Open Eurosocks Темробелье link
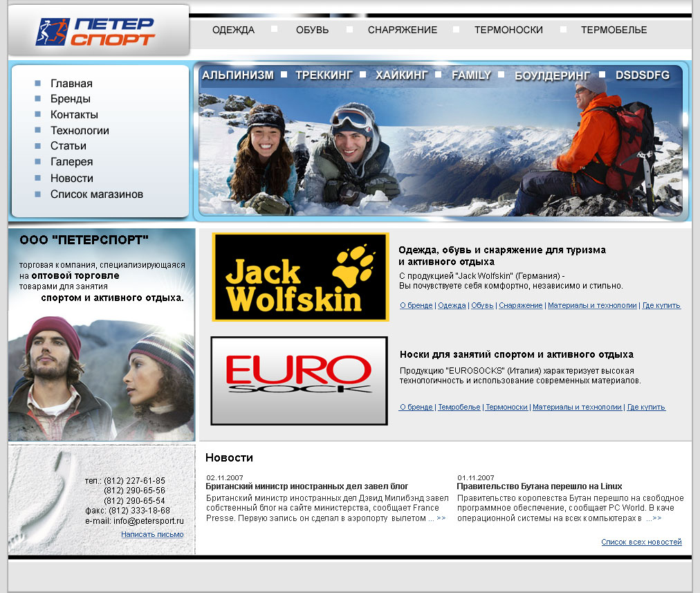The image size is (700, 593). 459,408
